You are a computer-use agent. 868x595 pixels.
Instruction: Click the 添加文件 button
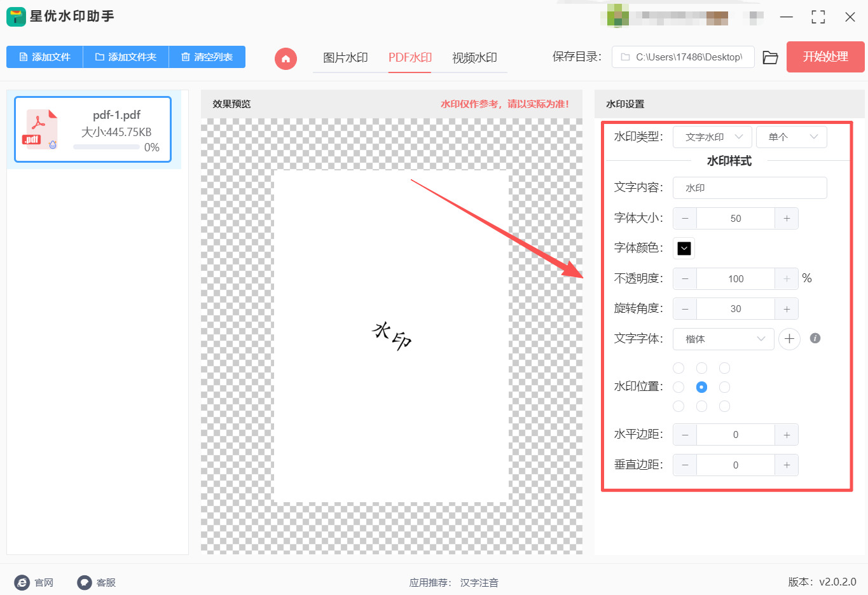tap(45, 57)
